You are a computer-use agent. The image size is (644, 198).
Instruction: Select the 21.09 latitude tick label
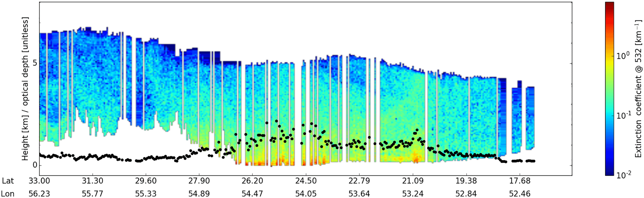413,181
